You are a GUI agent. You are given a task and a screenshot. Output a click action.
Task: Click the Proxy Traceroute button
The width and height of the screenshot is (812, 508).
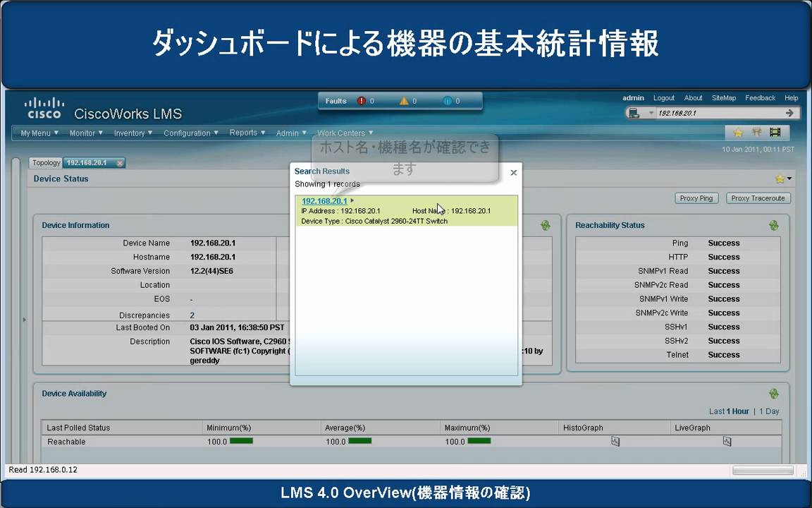pos(758,198)
